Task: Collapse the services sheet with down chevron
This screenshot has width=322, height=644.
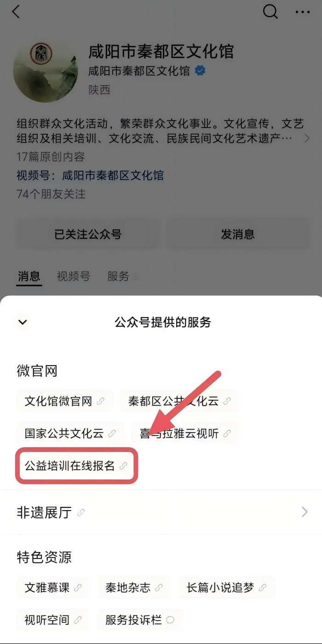Action: coord(23,322)
